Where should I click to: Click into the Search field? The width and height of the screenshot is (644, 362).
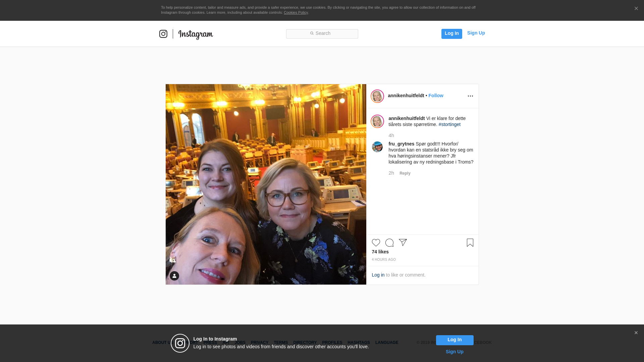tap(322, 34)
